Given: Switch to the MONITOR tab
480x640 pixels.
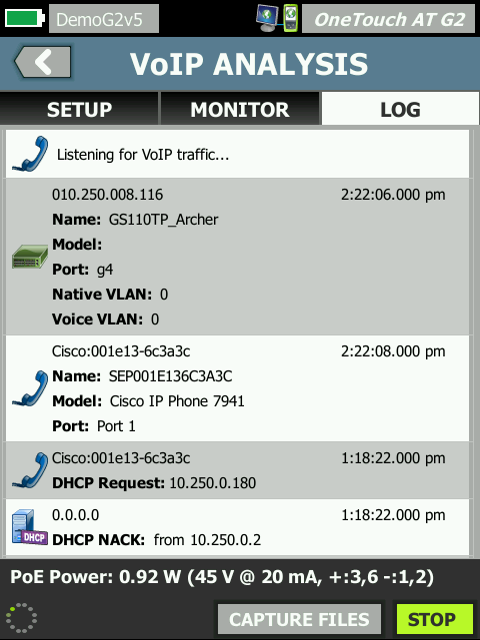Looking at the screenshot, I should pos(240,109).
